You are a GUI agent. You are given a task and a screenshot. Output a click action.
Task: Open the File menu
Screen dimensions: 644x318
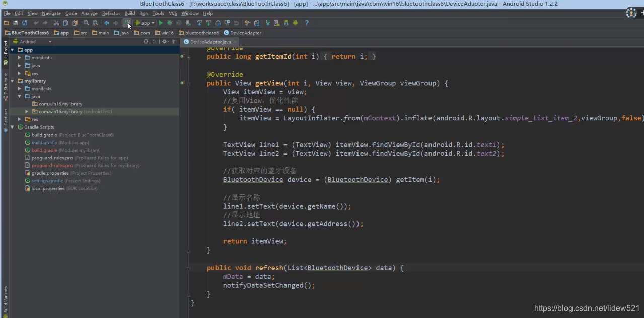point(7,13)
